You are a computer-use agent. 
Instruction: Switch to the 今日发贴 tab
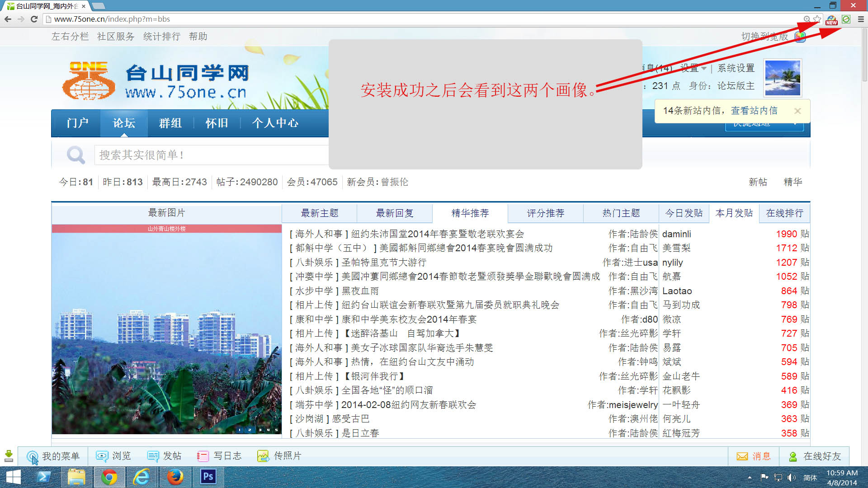[684, 213]
